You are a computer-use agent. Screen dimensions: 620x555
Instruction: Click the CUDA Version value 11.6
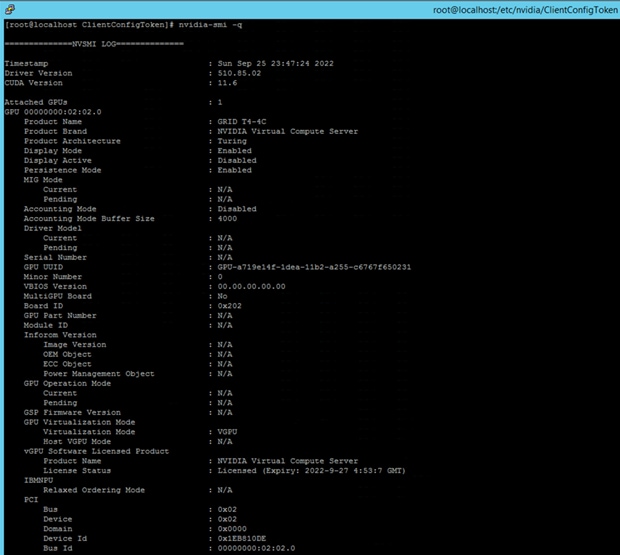tap(227, 83)
